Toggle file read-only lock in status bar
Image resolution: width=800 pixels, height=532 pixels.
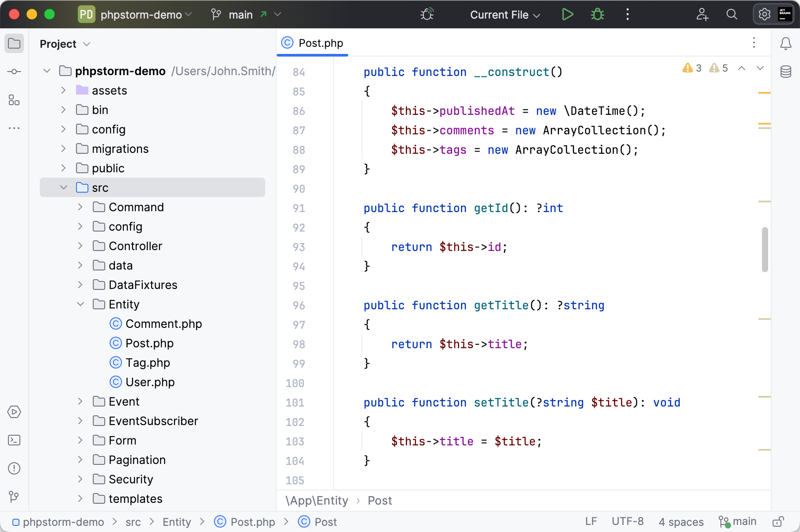tap(778, 522)
